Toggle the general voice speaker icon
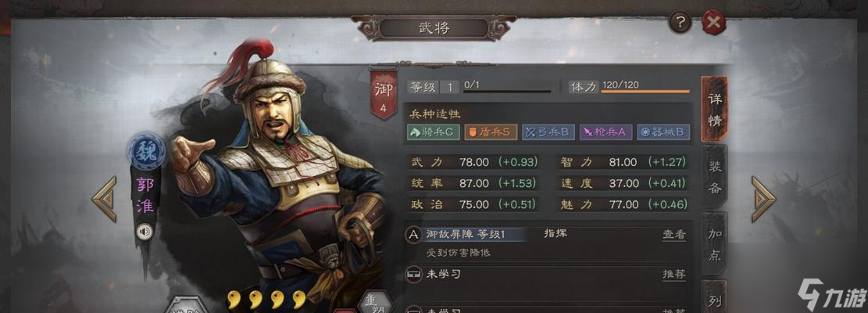The width and height of the screenshot is (868, 313). click(145, 231)
